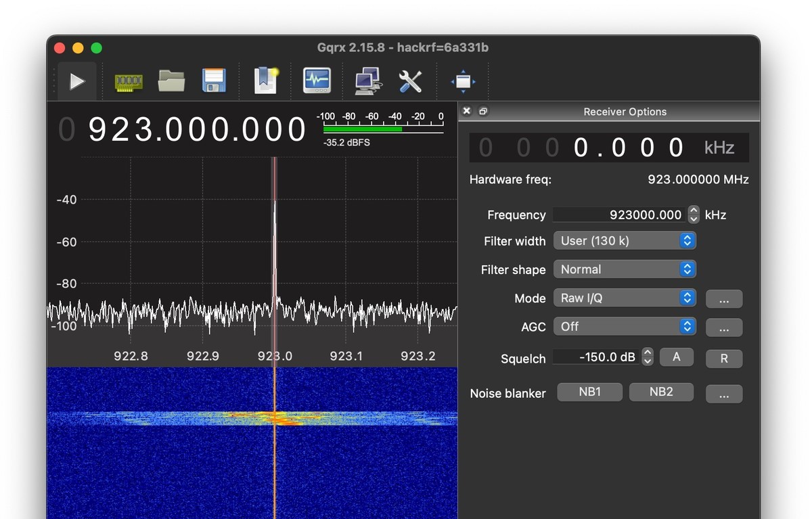The image size is (812, 519).
Task: Click the Noise blanker '...' button
Action: [x=724, y=394]
